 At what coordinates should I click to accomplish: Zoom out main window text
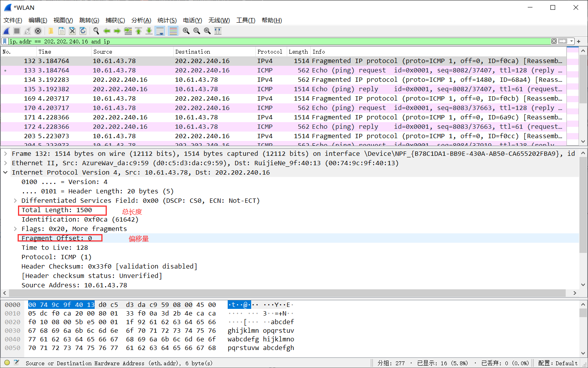(x=197, y=31)
